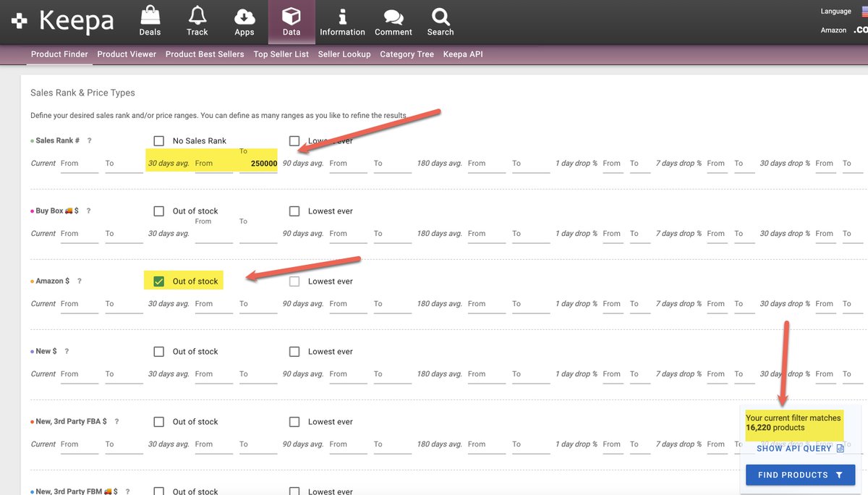Image resolution: width=868 pixels, height=495 pixels.
Task: Focus Sales Rank # 30 days avg. To field showing 250000
Action: pos(258,164)
